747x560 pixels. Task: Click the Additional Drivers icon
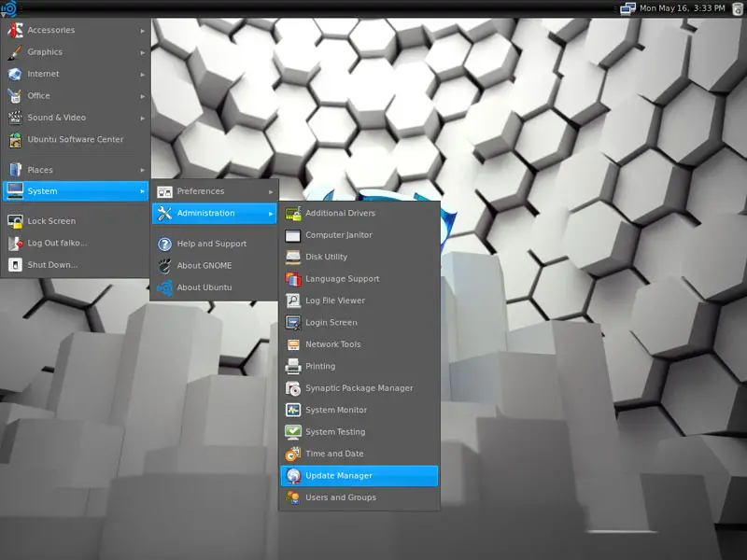pos(293,214)
